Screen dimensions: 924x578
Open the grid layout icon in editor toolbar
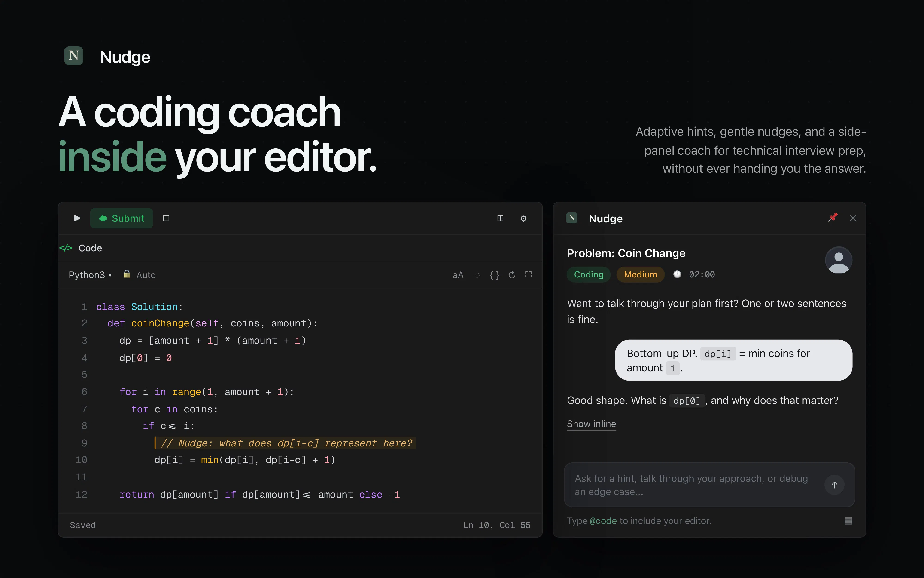click(x=500, y=218)
